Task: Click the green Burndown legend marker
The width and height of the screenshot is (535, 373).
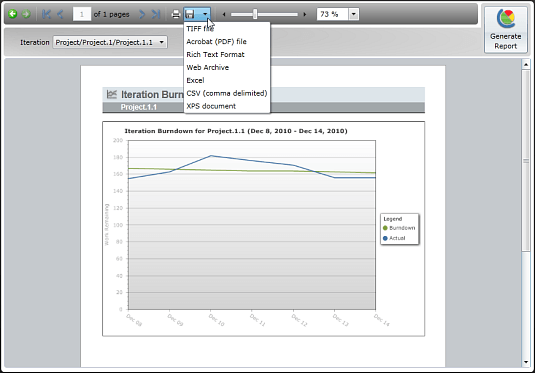Action: tap(385, 228)
